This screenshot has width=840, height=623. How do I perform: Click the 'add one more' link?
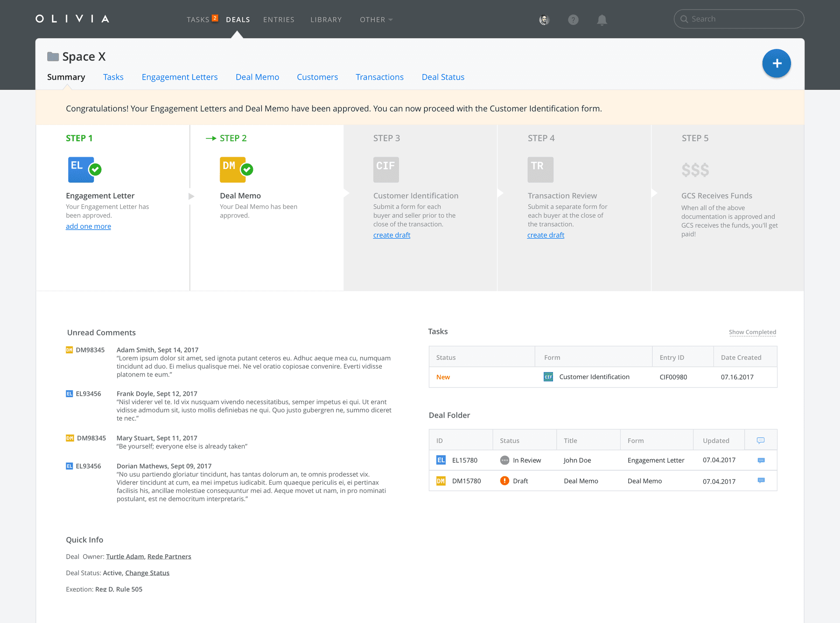(x=88, y=226)
